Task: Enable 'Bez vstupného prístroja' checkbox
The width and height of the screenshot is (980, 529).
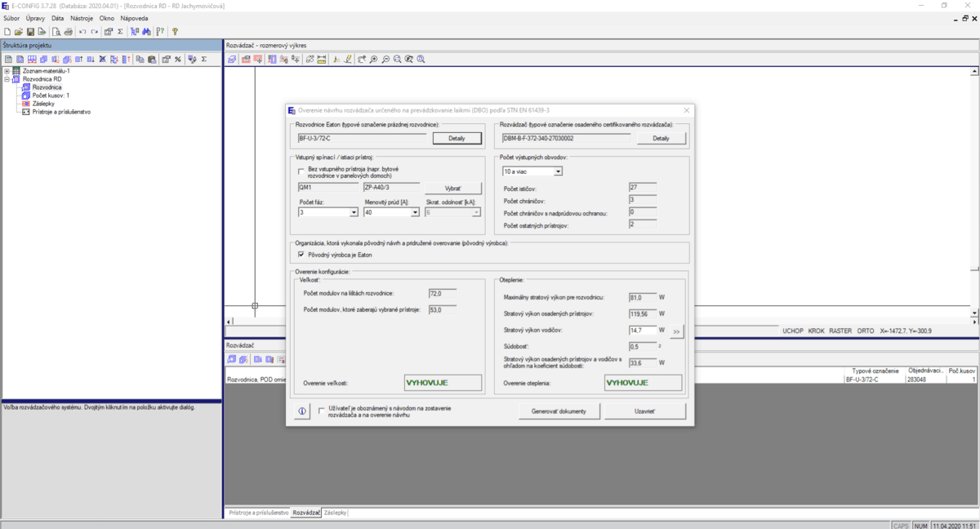Action: point(302,172)
